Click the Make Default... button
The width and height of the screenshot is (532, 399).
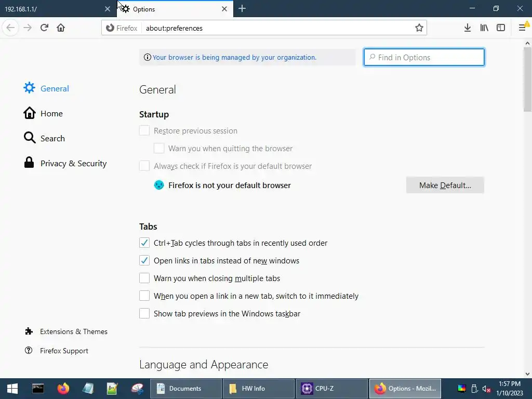click(445, 185)
